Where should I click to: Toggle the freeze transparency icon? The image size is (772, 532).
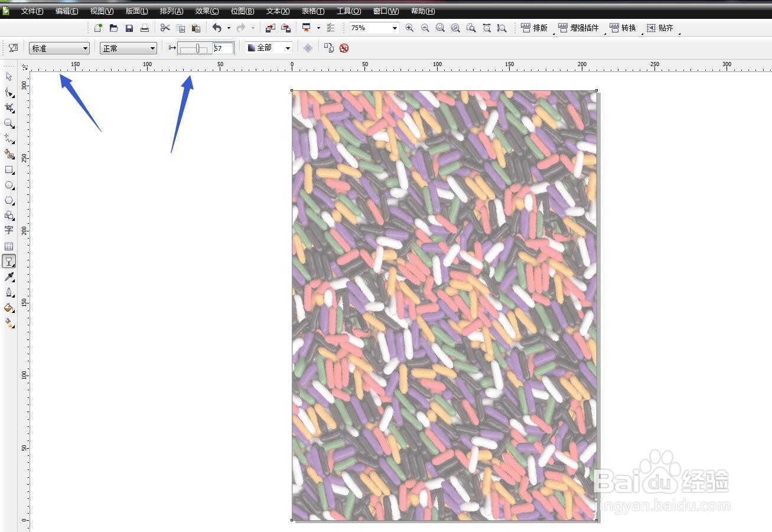[308, 48]
